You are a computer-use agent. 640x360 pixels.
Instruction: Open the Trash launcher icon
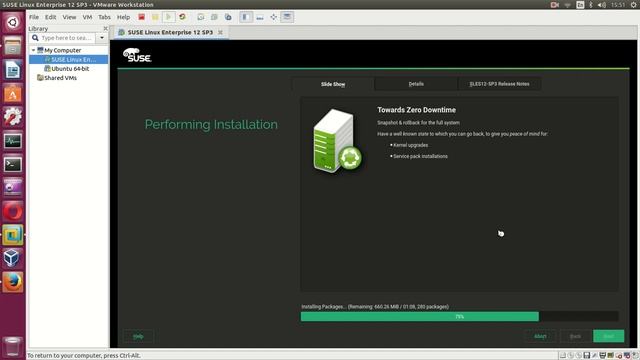click(x=13, y=346)
